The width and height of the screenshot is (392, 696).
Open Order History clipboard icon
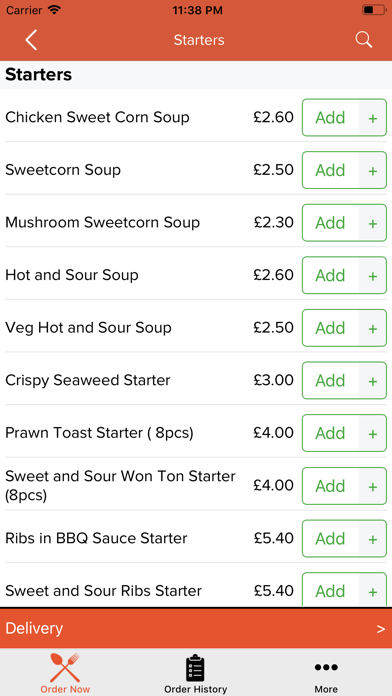pyautogui.click(x=195, y=668)
